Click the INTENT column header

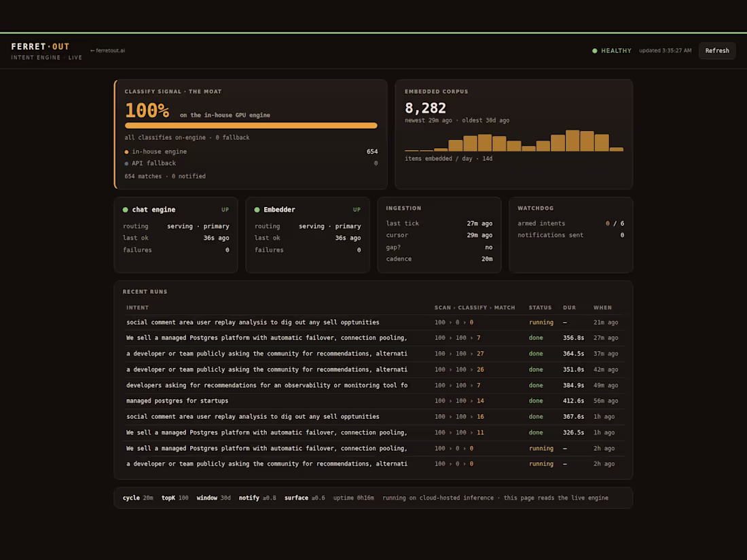pos(137,307)
